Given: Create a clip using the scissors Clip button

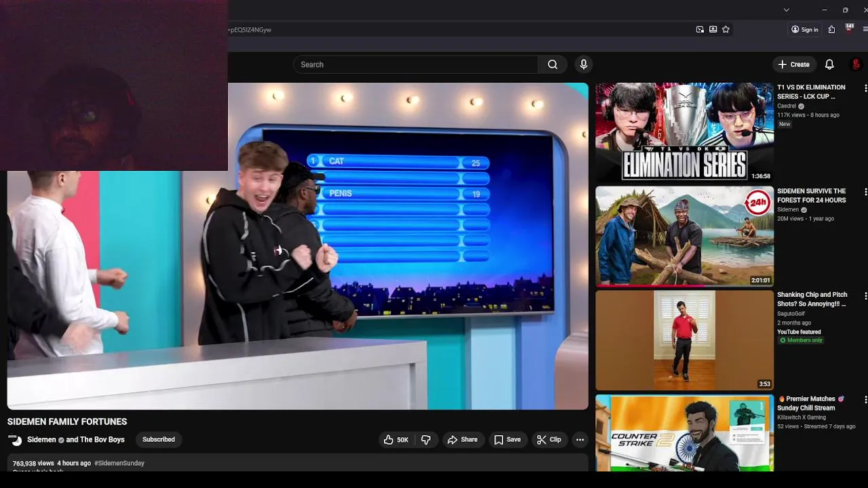Looking at the screenshot, I should click(x=549, y=440).
